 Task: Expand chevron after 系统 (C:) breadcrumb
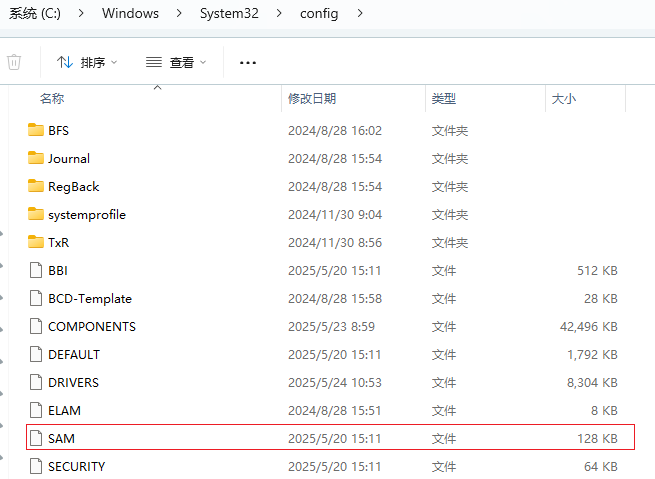pyautogui.click(x=81, y=13)
